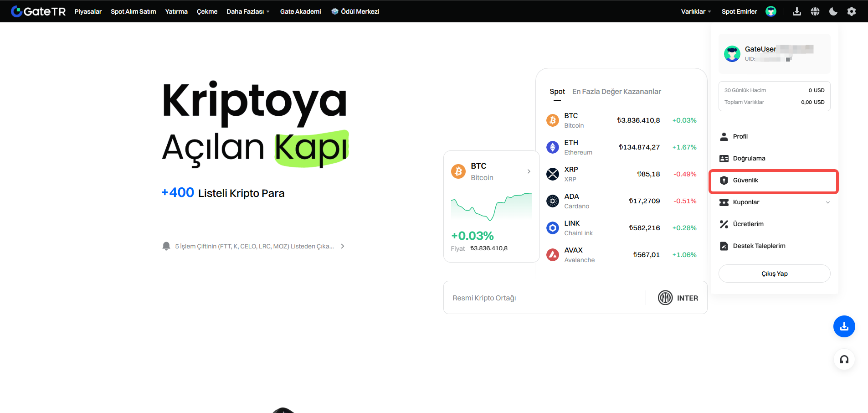Open settings gear icon in header
868x413 pixels.
[x=851, y=11]
